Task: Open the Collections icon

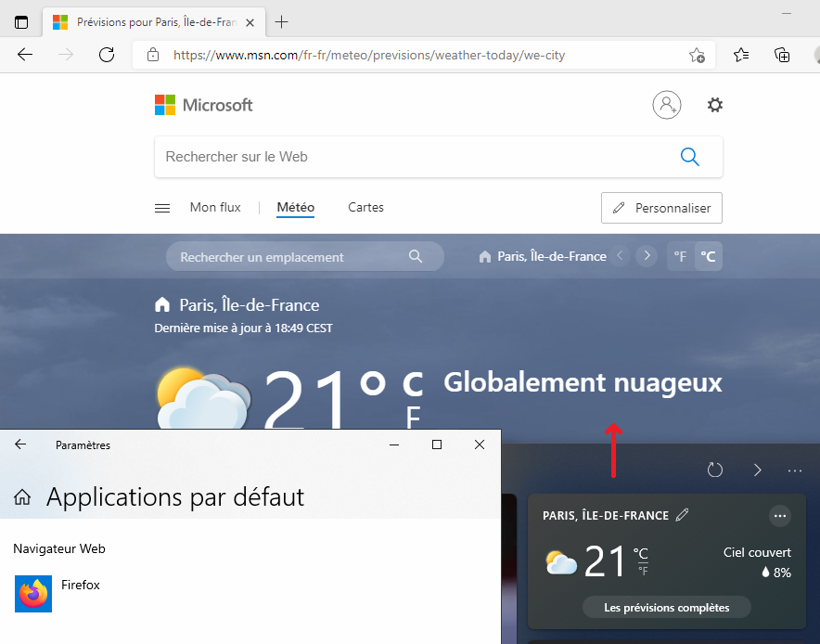Action: [x=782, y=55]
